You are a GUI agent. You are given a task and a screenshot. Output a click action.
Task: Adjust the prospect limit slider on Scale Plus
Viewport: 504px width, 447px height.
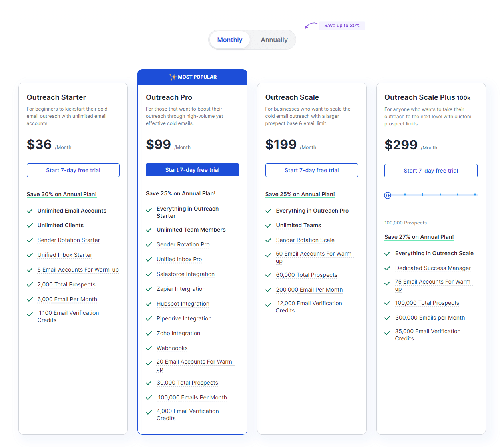pyautogui.click(x=431, y=195)
